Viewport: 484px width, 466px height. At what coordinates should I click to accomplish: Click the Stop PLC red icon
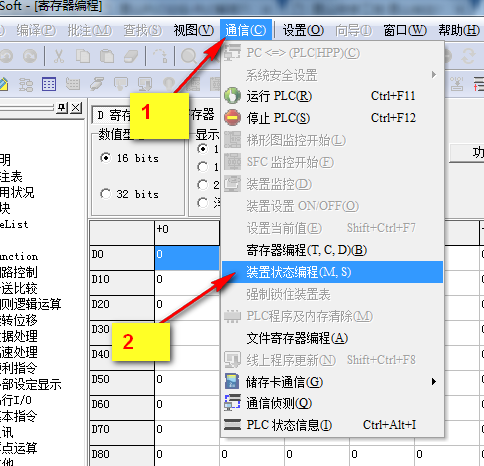pyautogui.click(x=232, y=117)
